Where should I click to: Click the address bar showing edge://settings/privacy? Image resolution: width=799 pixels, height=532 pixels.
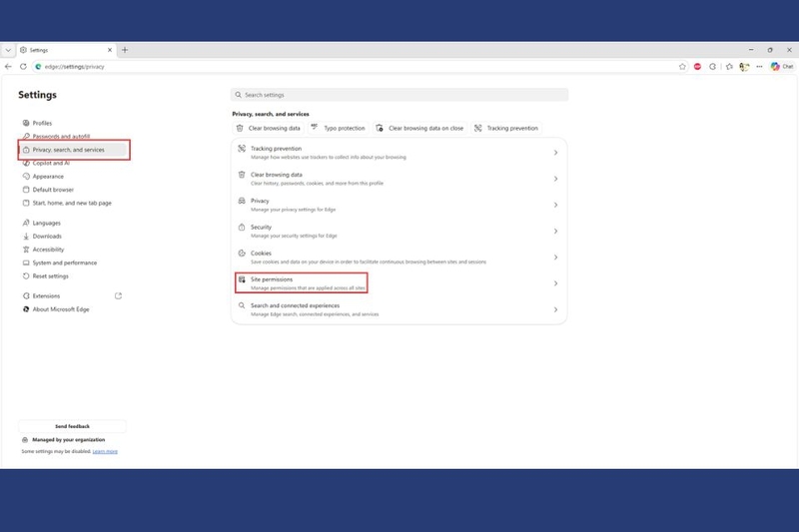357,66
